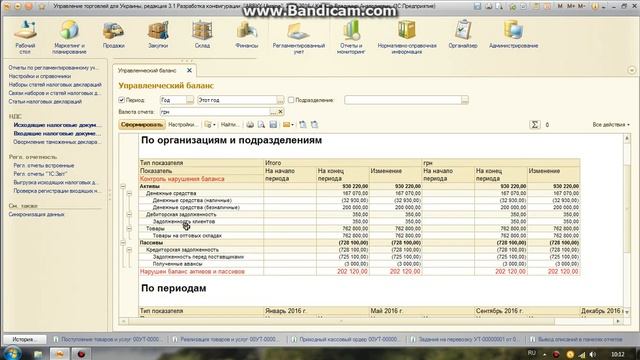
Task: Open Исходящие налоговые документы link
Action: click(55, 125)
